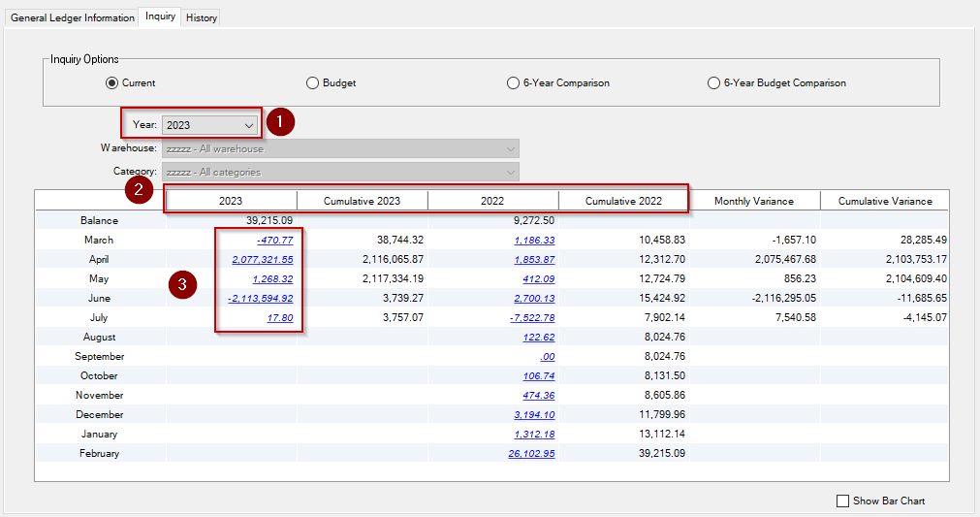Open the March 2023 amount -470.77 link

(274, 240)
